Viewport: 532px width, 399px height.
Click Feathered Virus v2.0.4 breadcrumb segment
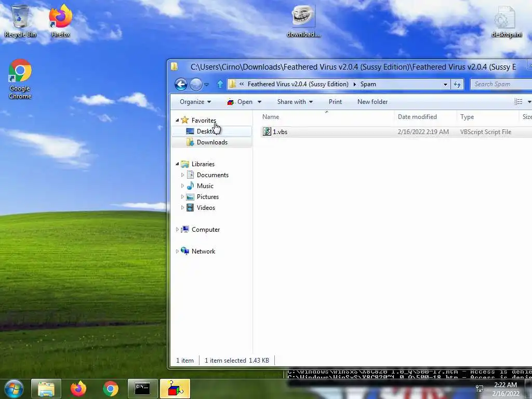click(298, 84)
